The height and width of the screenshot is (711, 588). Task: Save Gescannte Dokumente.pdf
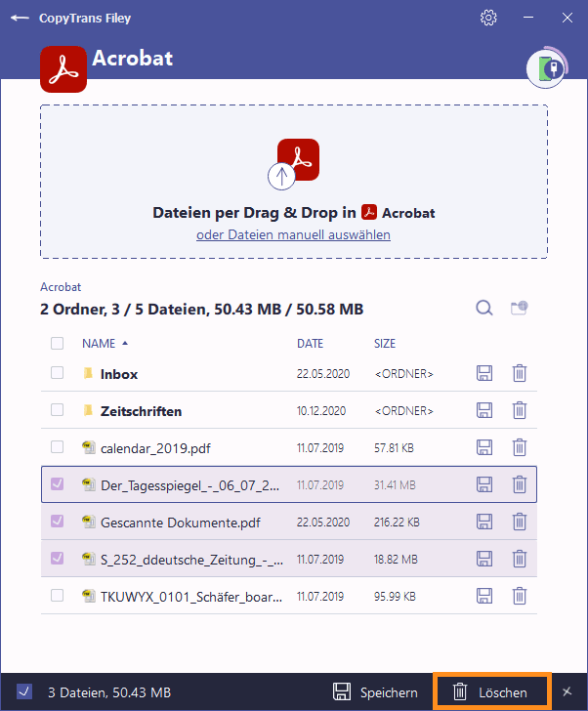(484, 522)
